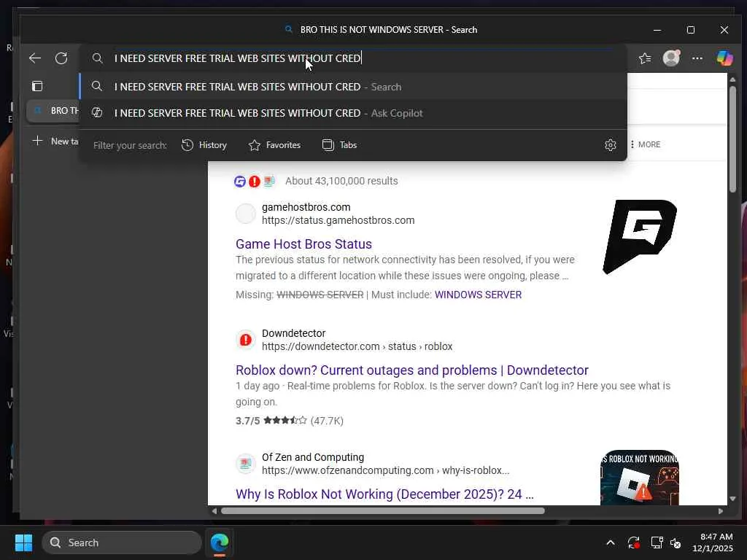Open the Roblox down Downdetector result
The image size is (747, 560).
tap(411, 370)
